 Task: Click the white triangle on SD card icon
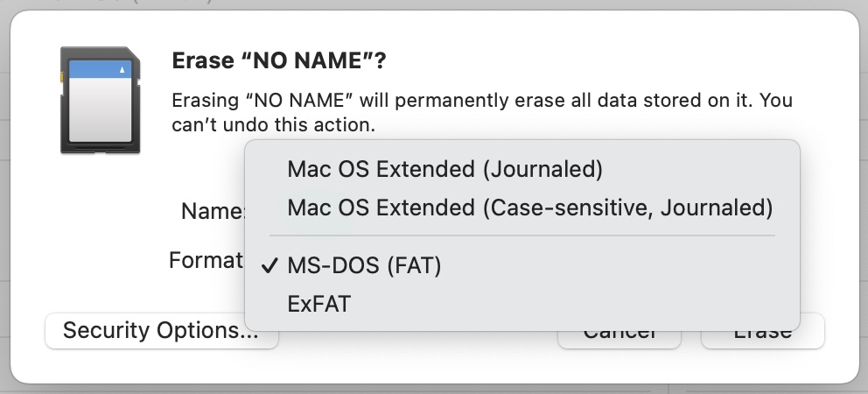[122, 69]
